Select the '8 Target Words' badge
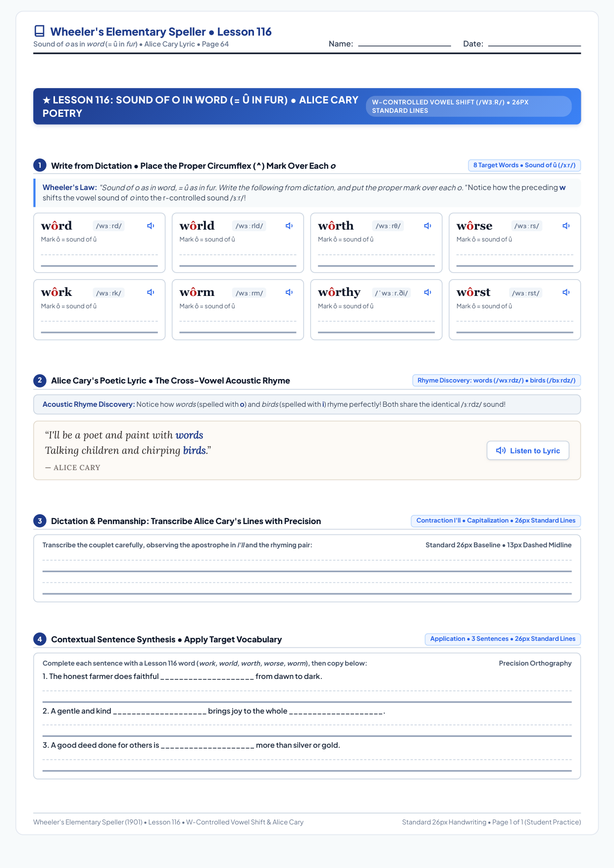 tap(524, 165)
